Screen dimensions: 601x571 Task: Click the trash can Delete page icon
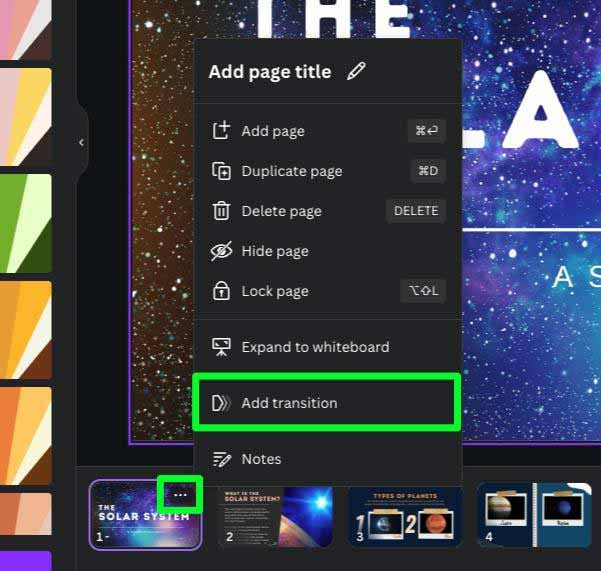pyautogui.click(x=222, y=211)
